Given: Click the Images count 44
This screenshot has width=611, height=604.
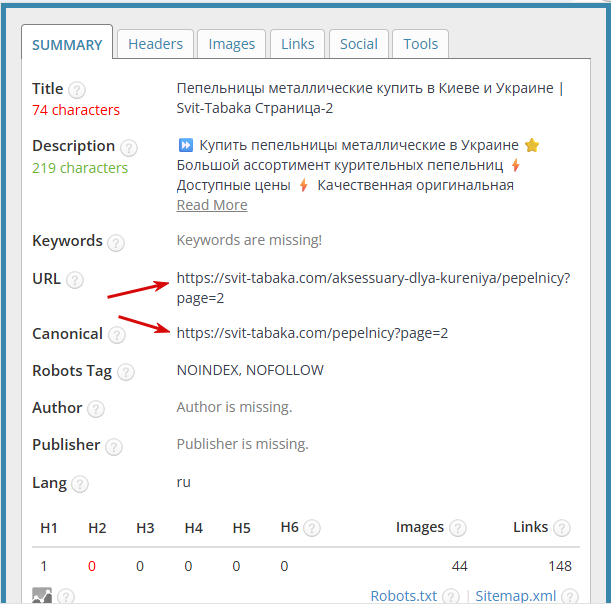Looking at the screenshot, I should (x=459, y=566).
